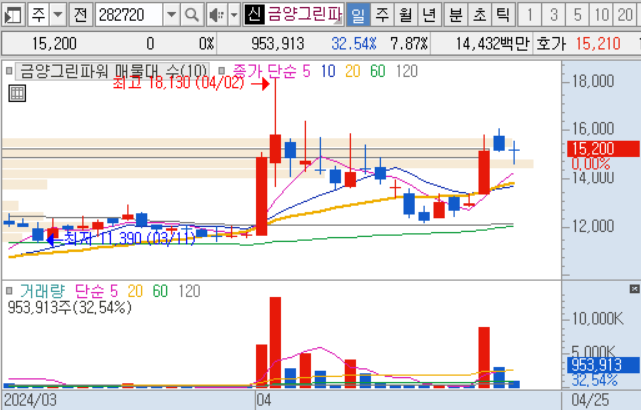This screenshot has width=641, height=410.
Task: Select interval button 5
Action: [x=577, y=15]
